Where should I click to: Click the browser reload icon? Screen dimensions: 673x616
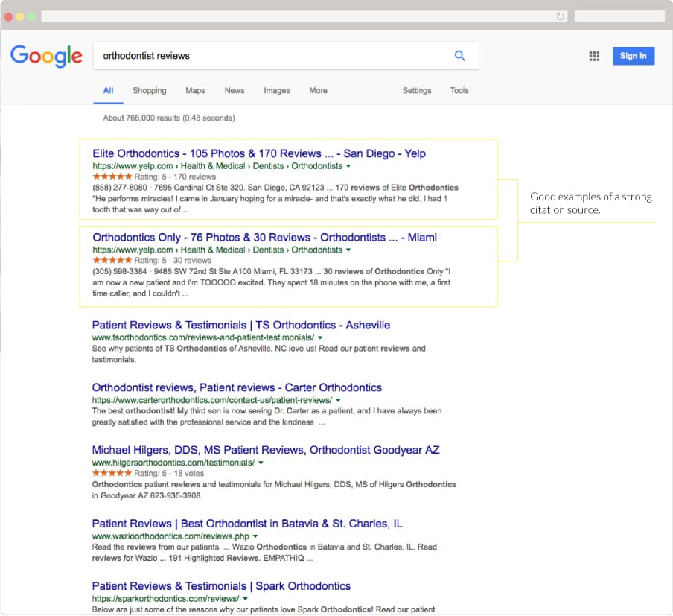coord(560,16)
